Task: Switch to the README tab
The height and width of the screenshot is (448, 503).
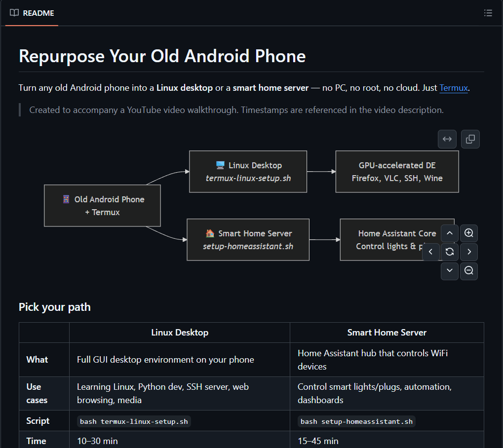Action: point(31,13)
